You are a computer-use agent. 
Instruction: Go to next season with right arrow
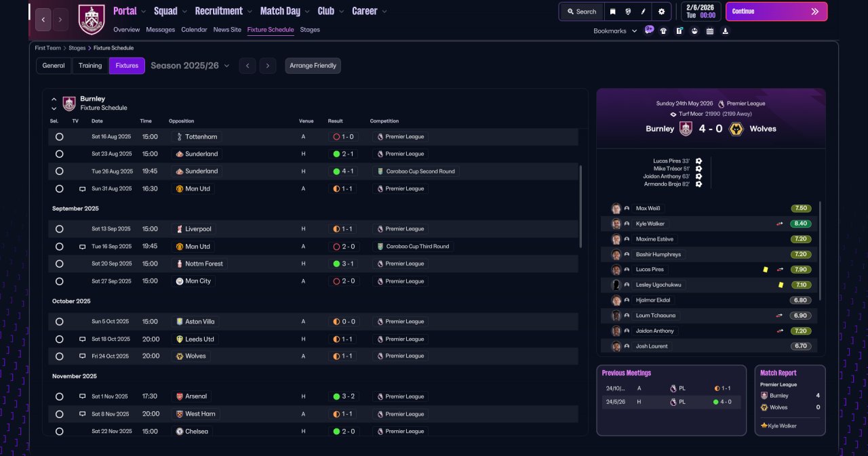point(268,66)
